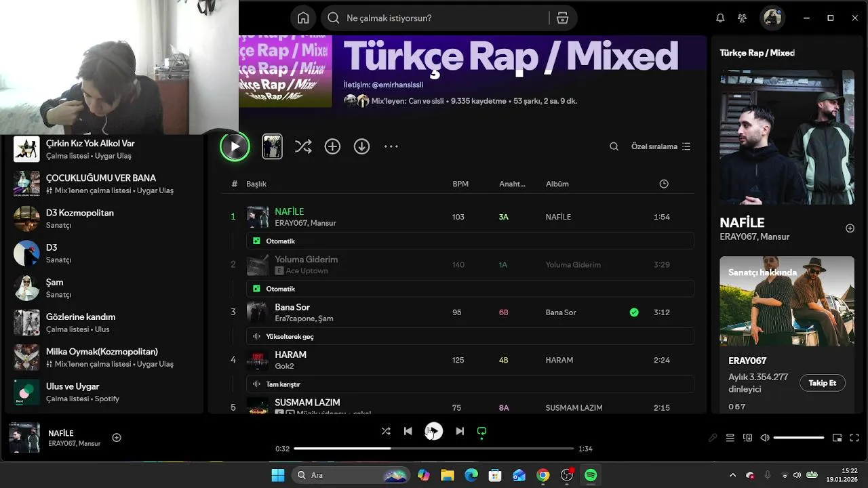Enable shuffle for the playlist

coord(303,146)
